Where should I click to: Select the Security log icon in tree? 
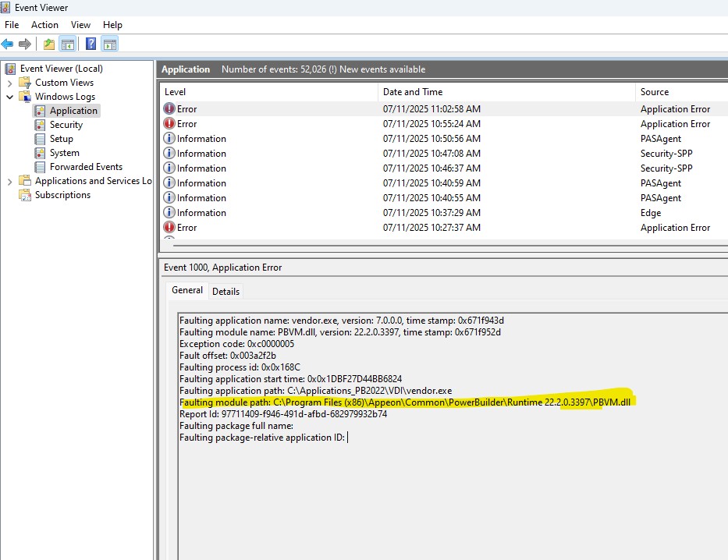(41, 125)
